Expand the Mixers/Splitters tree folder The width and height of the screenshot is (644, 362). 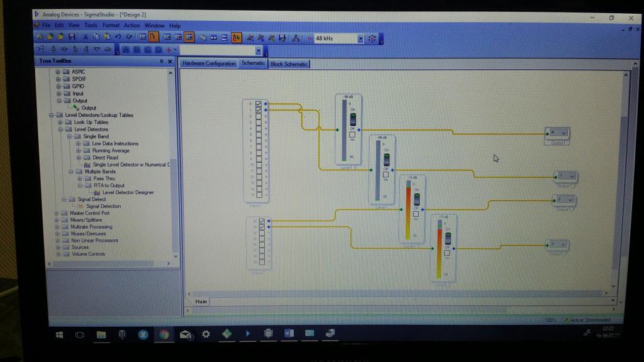(x=57, y=220)
